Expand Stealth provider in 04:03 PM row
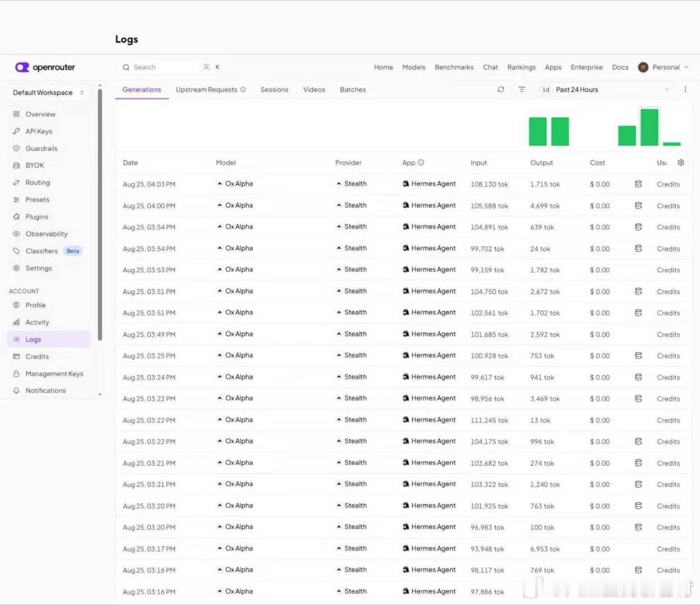 pos(351,184)
